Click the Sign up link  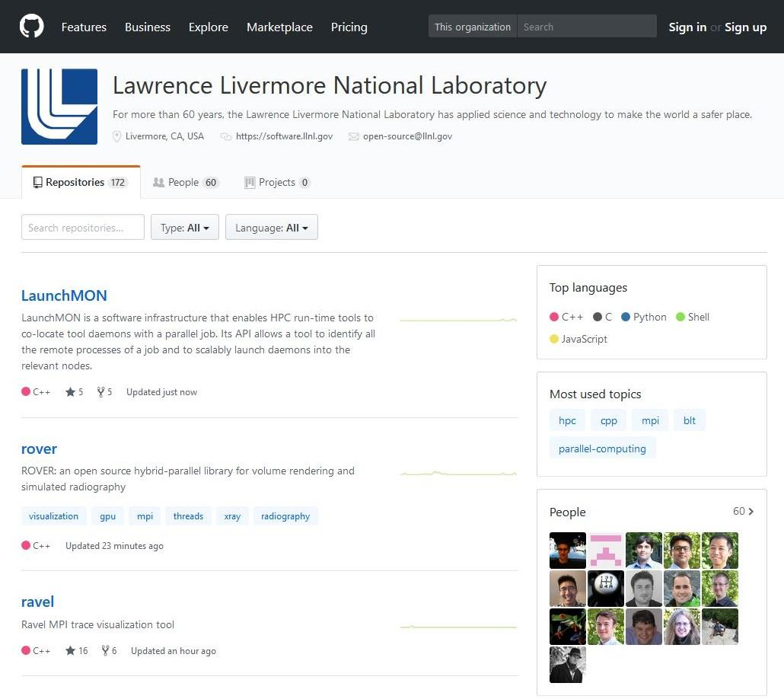(745, 27)
